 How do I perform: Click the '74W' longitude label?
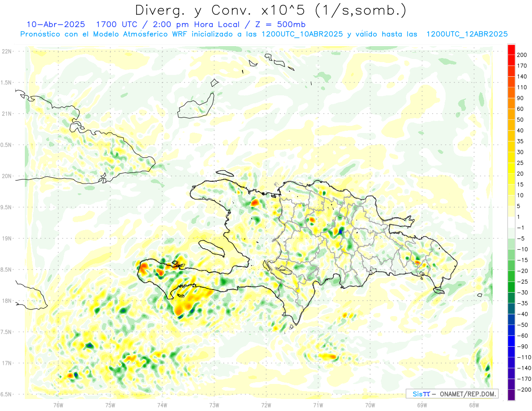pyautogui.click(x=162, y=404)
